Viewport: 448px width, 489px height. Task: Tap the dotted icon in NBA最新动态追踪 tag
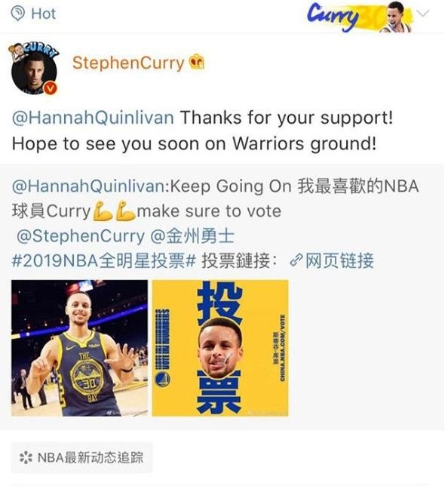point(26,458)
